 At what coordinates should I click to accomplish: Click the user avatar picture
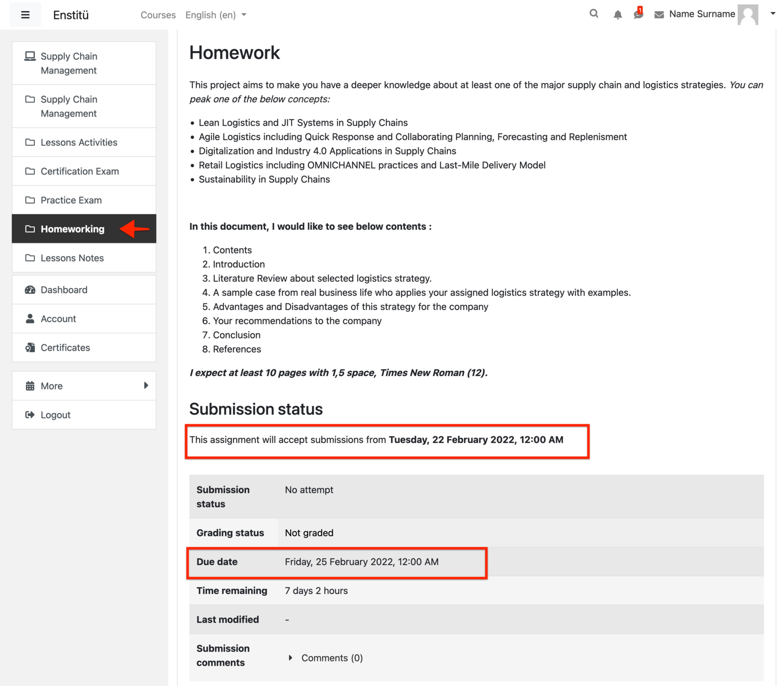748,15
